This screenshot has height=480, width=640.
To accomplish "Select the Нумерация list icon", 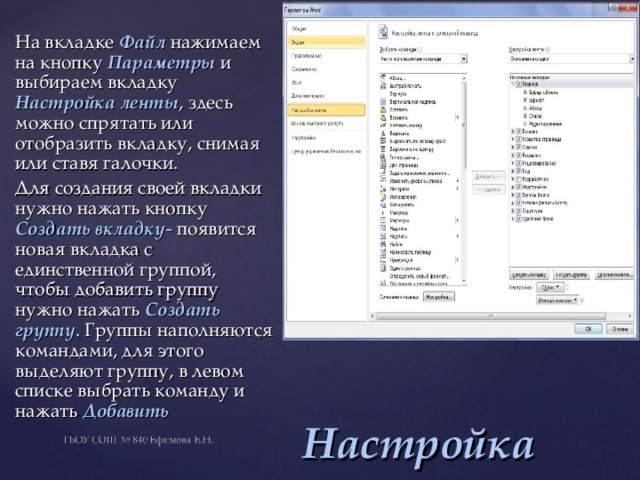I will [383, 260].
